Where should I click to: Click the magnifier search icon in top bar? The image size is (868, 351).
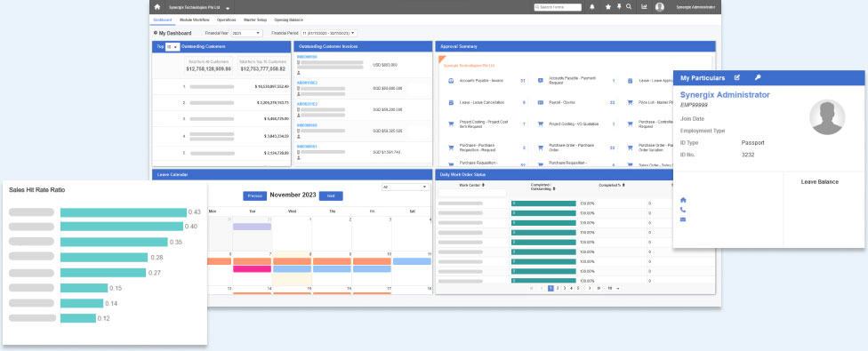[x=628, y=7]
